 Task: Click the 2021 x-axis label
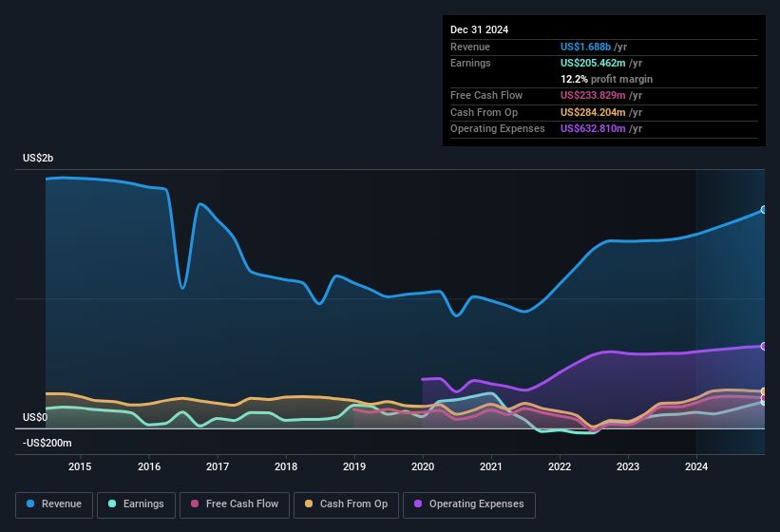pyautogui.click(x=491, y=466)
